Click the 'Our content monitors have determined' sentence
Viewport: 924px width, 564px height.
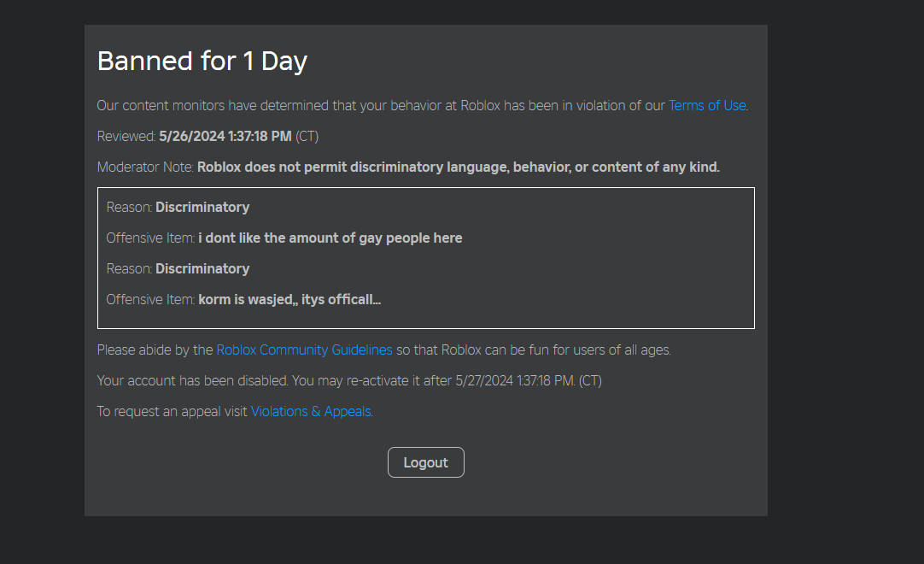pos(376,106)
